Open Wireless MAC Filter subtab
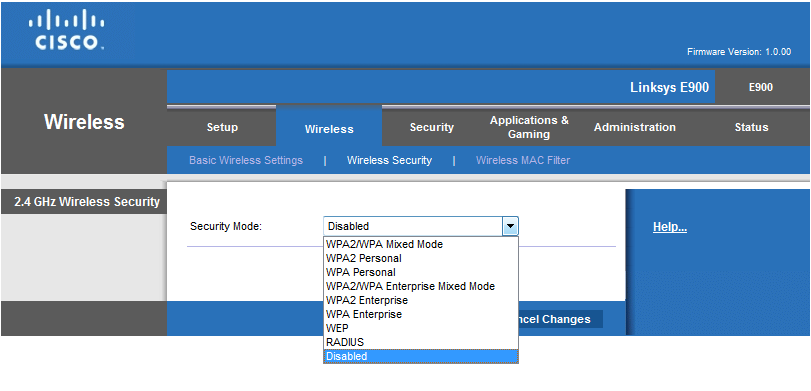The image size is (811, 391). pyautogui.click(x=523, y=160)
